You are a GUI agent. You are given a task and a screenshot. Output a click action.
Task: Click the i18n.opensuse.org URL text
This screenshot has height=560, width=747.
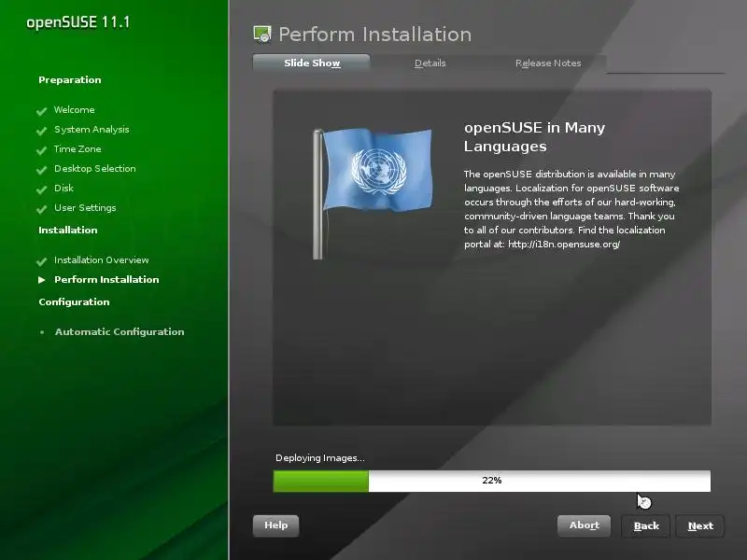point(564,245)
